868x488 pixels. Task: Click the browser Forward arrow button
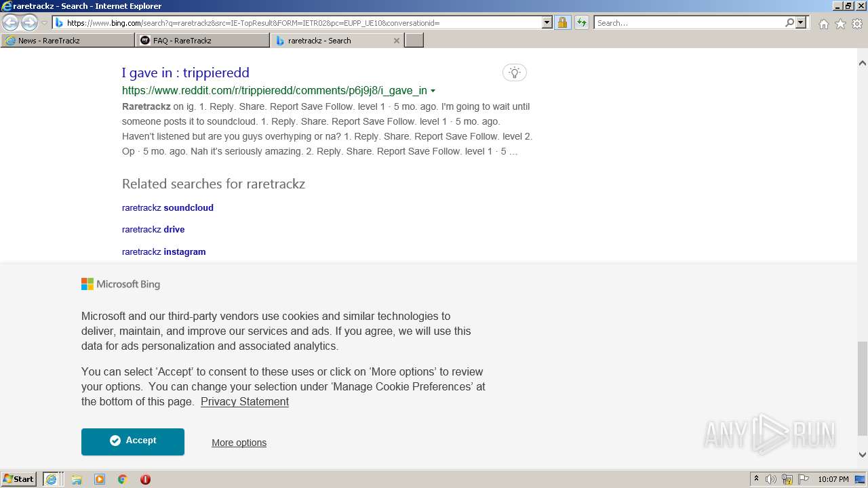point(29,23)
